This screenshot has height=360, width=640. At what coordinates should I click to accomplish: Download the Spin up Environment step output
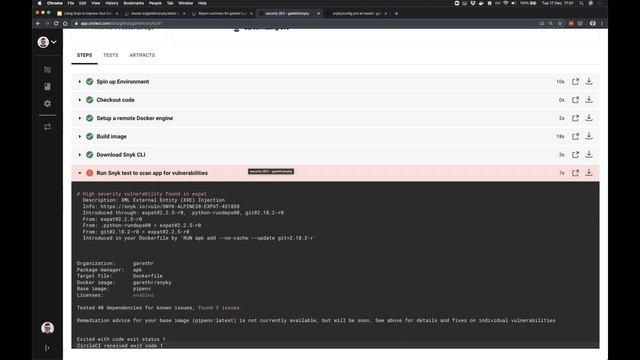point(589,81)
